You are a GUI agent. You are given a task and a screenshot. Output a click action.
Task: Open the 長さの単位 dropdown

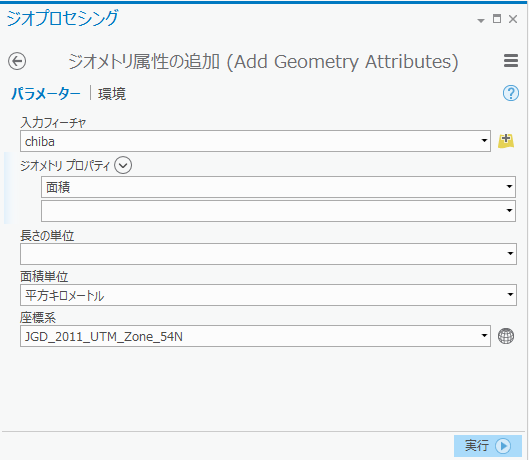coord(510,254)
